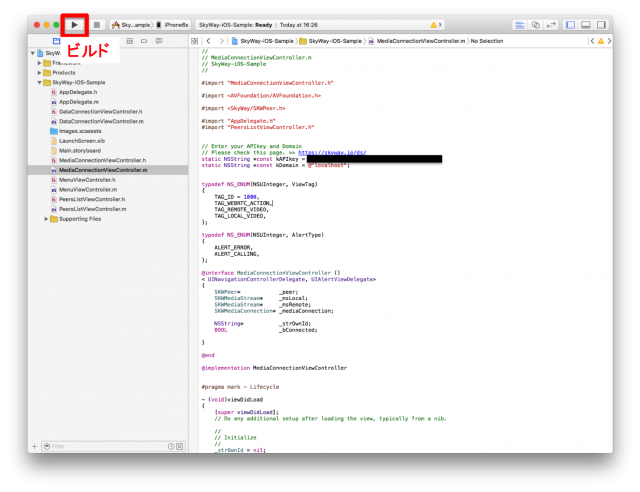Open the Version editor

551,23
